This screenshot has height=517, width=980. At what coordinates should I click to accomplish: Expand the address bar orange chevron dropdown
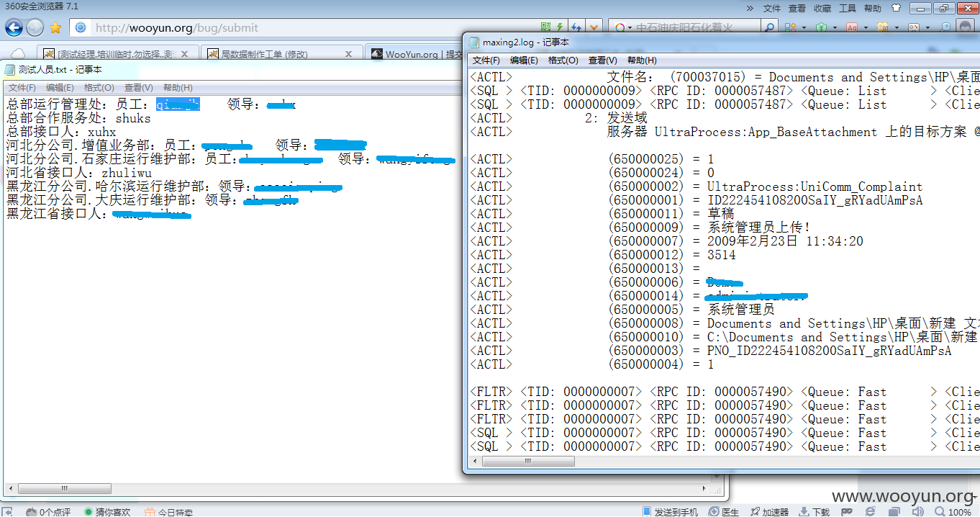click(594, 28)
